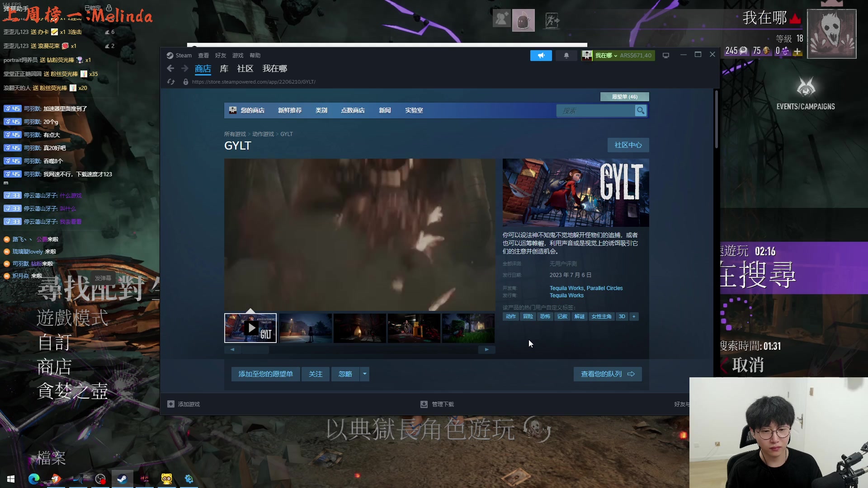Switch Steam to Big Picture mode
The image size is (868, 488).
pyautogui.click(x=666, y=56)
